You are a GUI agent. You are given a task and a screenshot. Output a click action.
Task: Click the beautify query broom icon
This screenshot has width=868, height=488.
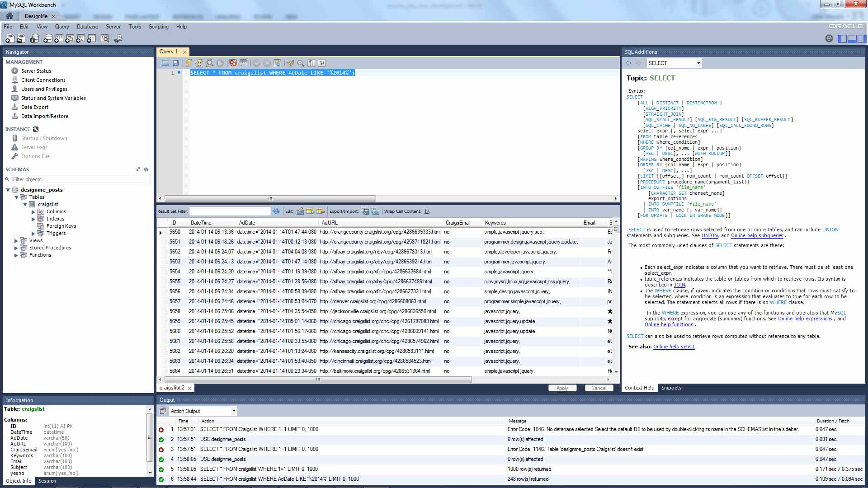click(290, 63)
